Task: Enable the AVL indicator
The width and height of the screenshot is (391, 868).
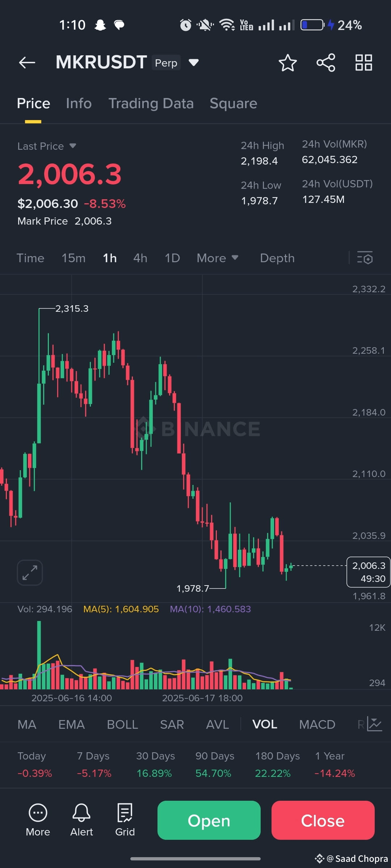Action: pos(217,724)
